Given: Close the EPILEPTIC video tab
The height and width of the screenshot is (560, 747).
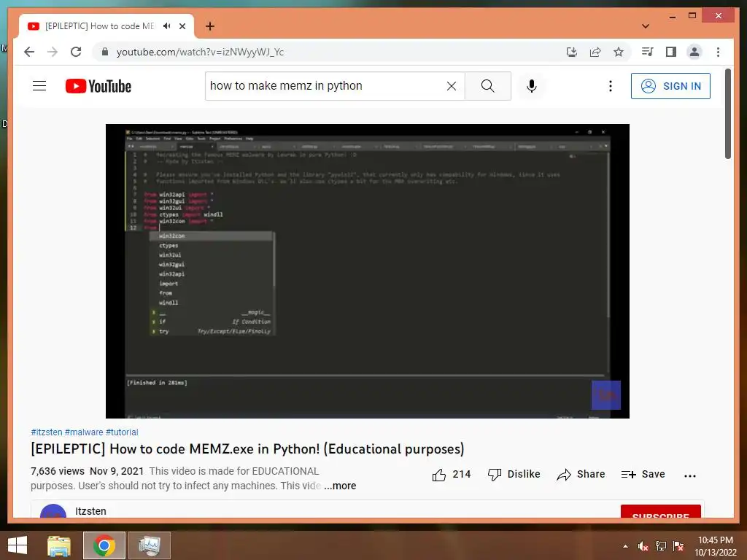Looking at the screenshot, I should (182, 26).
